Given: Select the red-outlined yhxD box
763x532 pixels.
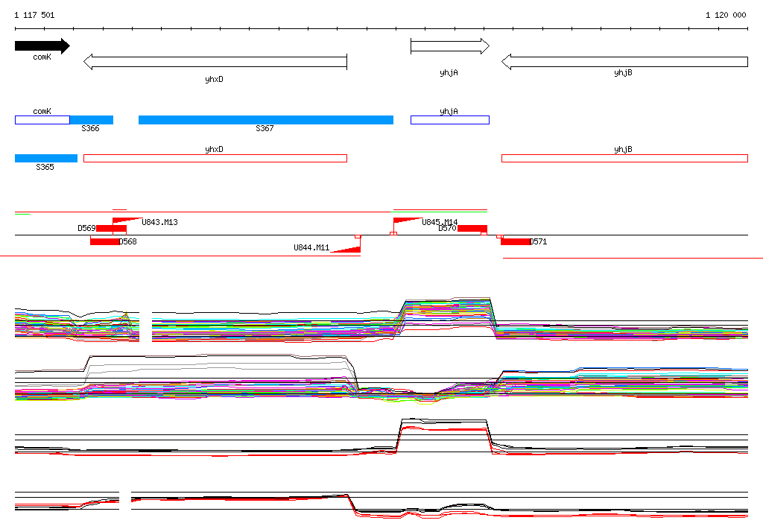Looking at the screenshot, I should 215,158.
